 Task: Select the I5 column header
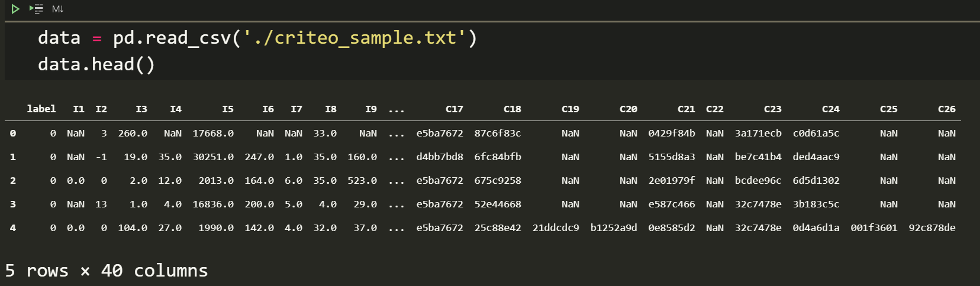click(228, 109)
